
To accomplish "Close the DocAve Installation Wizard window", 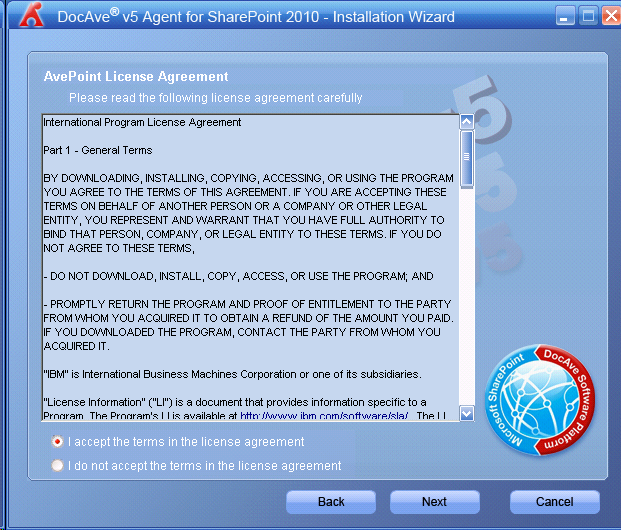I will coord(609,16).
